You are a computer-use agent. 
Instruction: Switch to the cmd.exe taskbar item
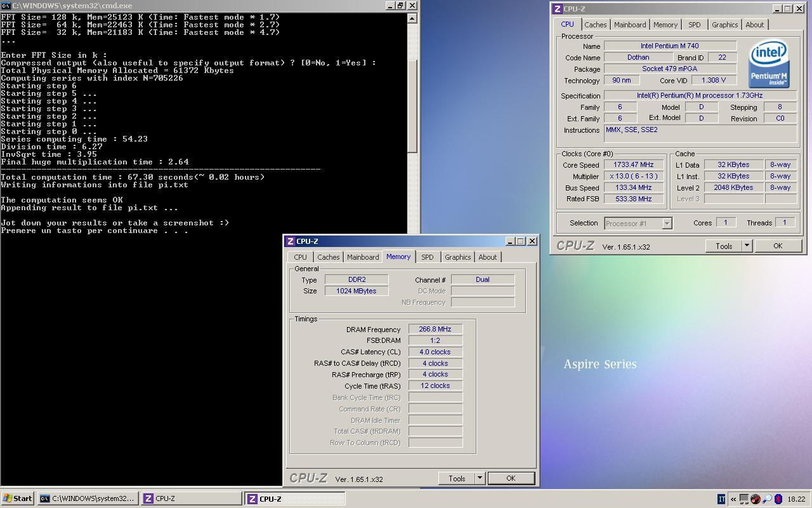point(87,499)
